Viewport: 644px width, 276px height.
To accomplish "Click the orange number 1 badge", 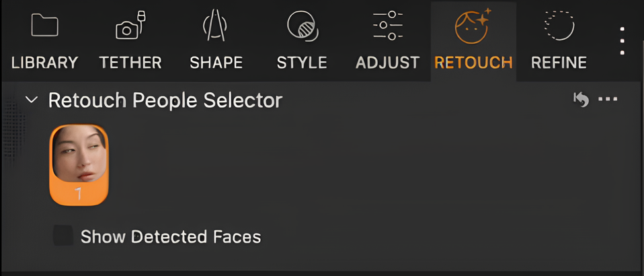I will pyautogui.click(x=79, y=194).
